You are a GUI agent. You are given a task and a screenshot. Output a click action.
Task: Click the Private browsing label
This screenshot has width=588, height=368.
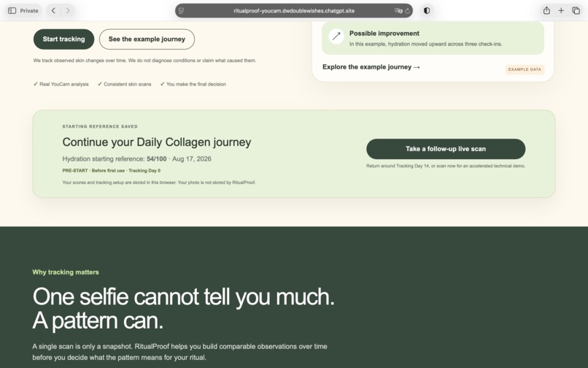(x=29, y=10)
